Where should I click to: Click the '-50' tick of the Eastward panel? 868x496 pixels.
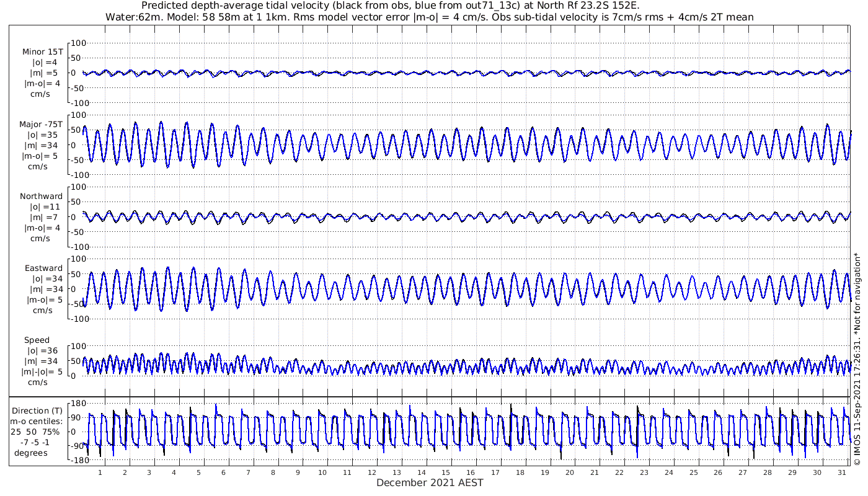[78, 303]
